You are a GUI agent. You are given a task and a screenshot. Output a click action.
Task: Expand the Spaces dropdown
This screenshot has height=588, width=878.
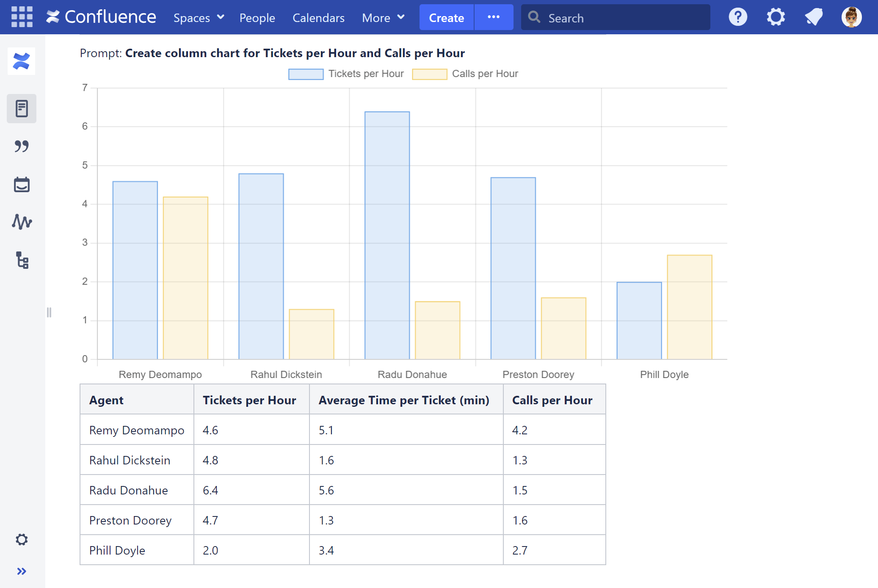[x=199, y=18]
